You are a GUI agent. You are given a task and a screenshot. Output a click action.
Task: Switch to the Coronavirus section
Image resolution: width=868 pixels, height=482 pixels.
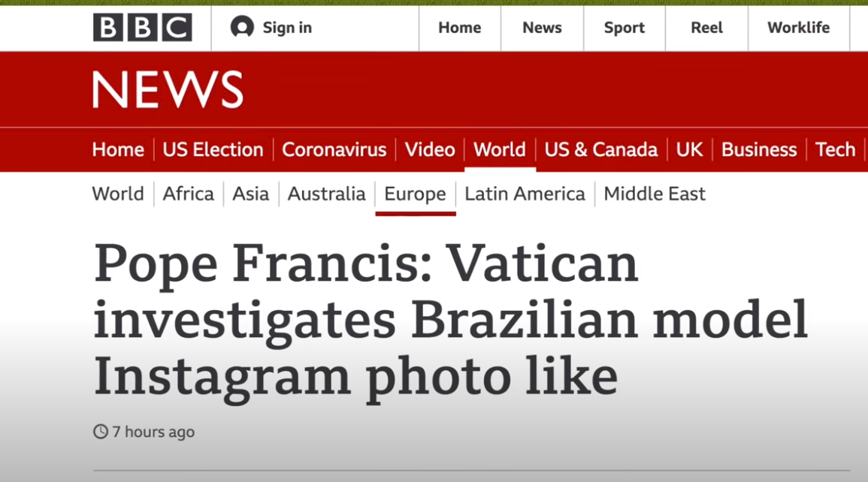(x=334, y=149)
